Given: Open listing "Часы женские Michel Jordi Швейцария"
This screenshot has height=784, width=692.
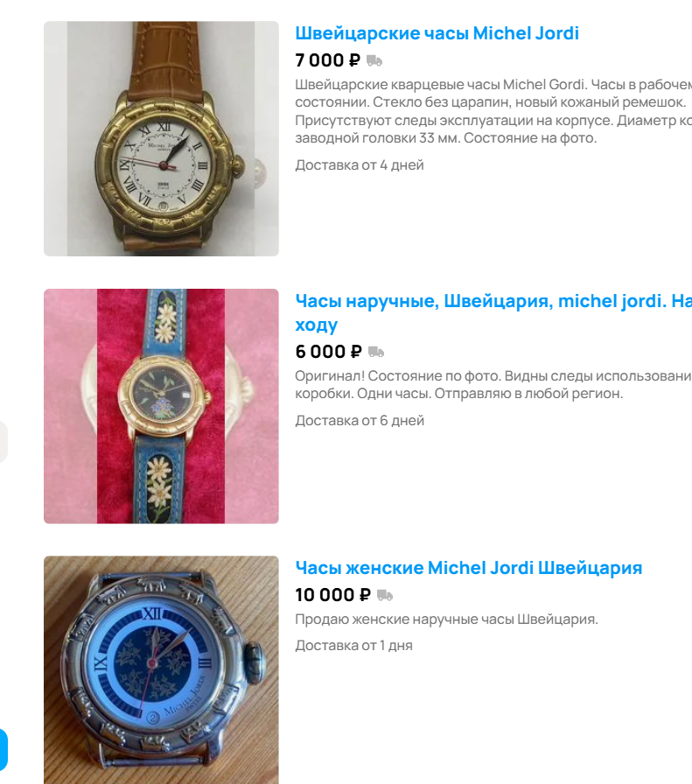Looking at the screenshot, I should tap(469, 568).
